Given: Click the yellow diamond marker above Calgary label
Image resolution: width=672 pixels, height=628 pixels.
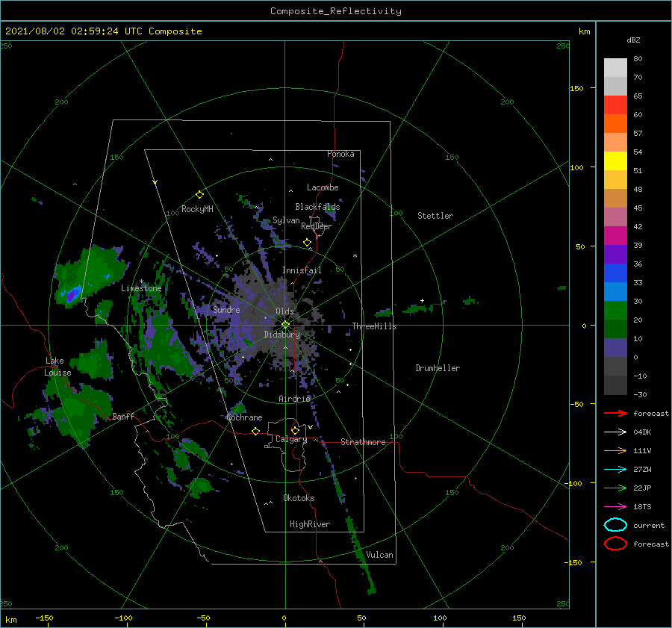Looking at the screenshot, I should click(295, 430).
